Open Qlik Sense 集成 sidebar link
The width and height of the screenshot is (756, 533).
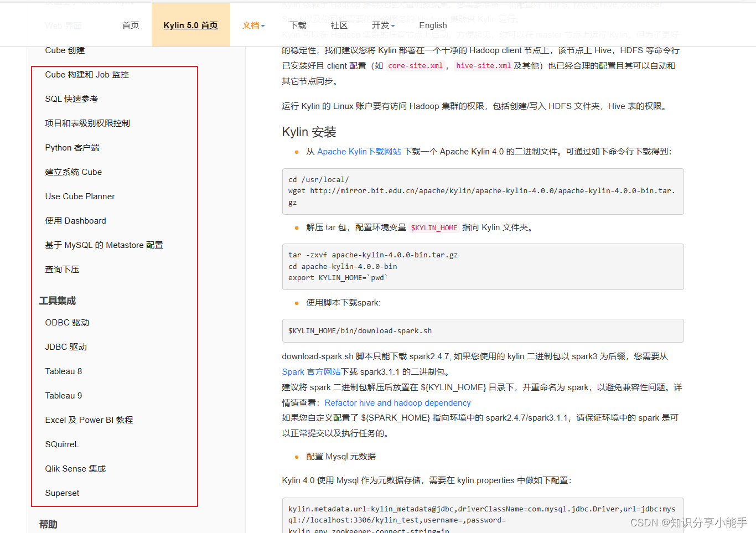coord(75,469)
